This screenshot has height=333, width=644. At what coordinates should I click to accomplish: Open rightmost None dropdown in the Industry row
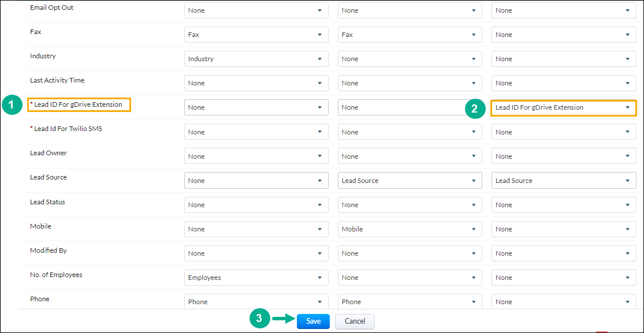click(x=564, y=59)
